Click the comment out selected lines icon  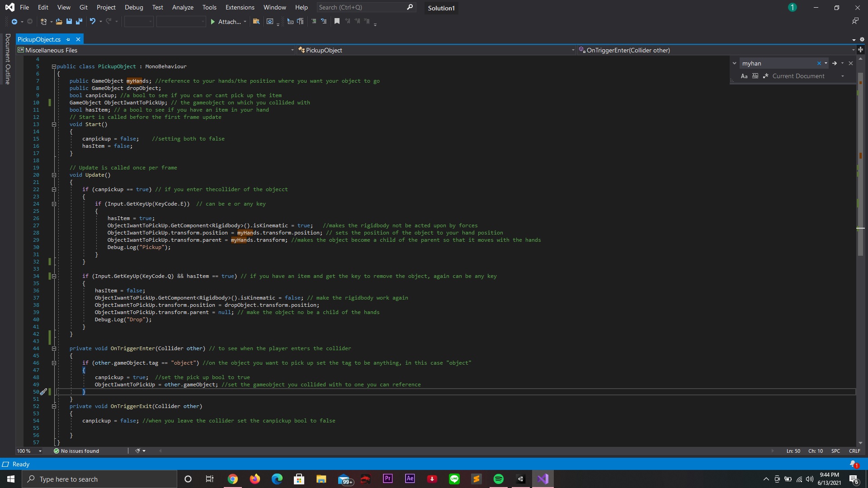point(314,21)
